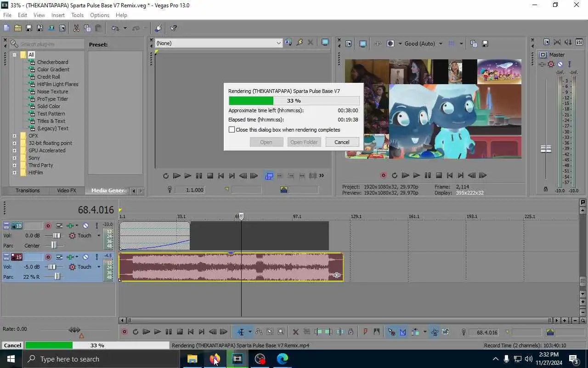The height and width of the screenshot is (368, 588).
Task: Open the Tools menu
Action: [77, 15]
